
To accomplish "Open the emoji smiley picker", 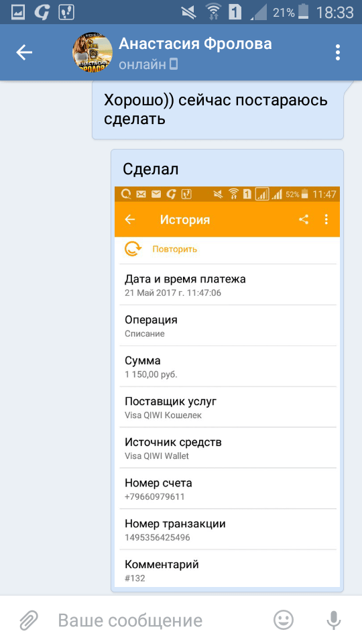I will (x=283, y=620).
